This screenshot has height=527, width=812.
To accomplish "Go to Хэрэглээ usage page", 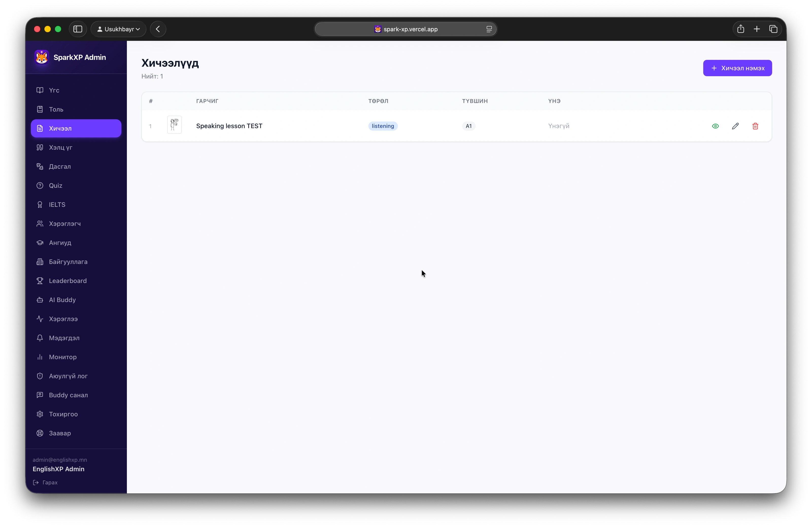I will (x=76, y=319).
